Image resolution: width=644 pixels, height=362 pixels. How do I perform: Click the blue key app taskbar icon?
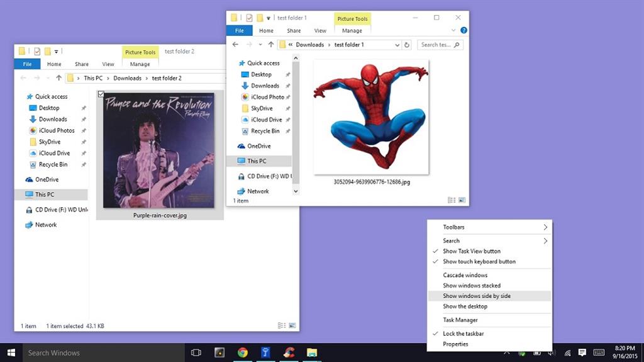pyautogui.click(x=265, y=353)
